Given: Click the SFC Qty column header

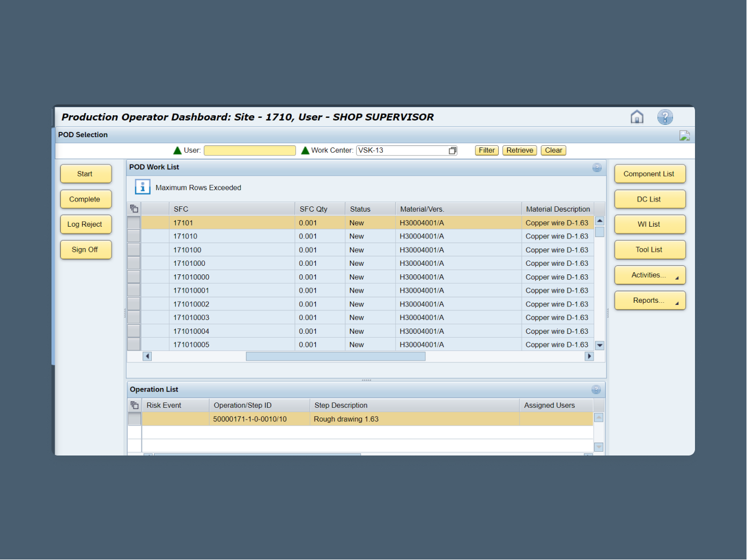Looking at the screenshot, I should (320, 209).
